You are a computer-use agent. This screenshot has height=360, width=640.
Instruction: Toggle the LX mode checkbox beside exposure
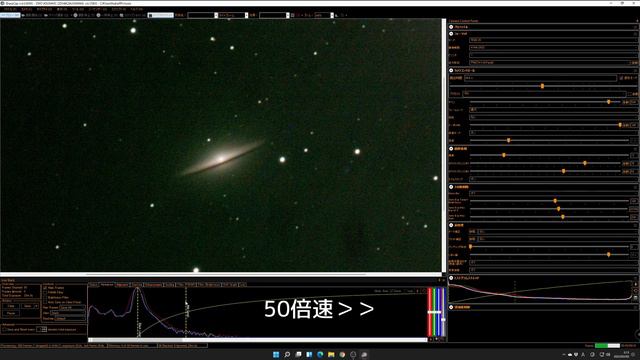[621, 78]
